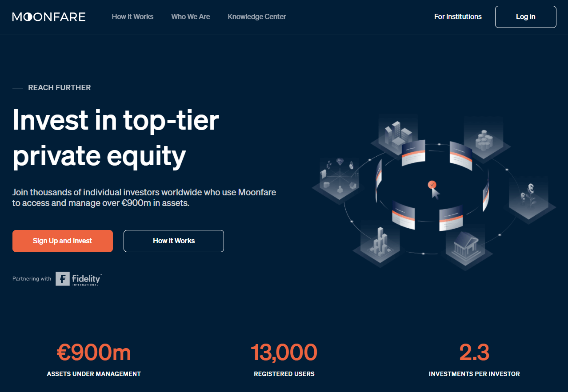Click the ASSETS UNDER MANAGEMENT label
568x392 pixels.
click(x=94, y=374)
